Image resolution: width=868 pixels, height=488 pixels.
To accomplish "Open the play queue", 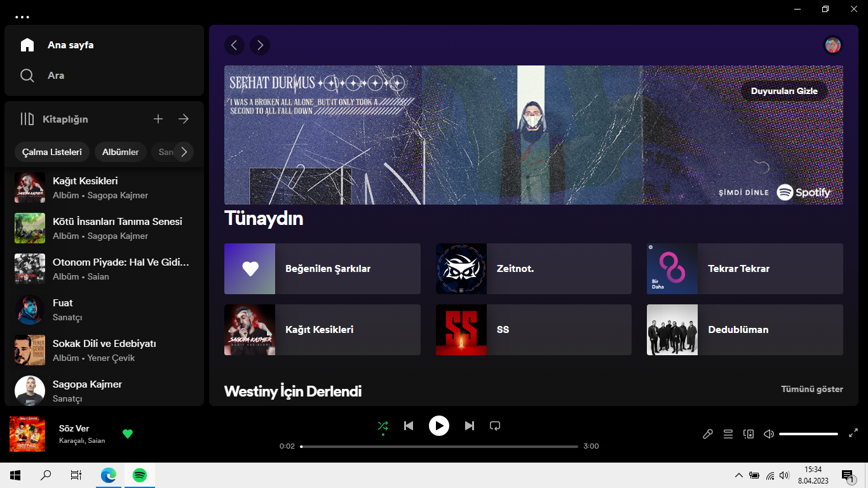I will pyautogui.click(x=728, y=434).
